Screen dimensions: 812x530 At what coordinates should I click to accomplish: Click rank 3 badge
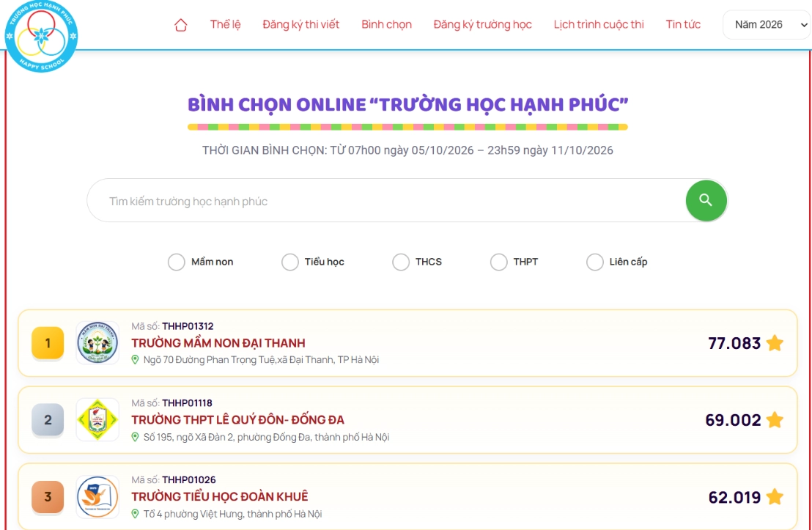[48, 497]
